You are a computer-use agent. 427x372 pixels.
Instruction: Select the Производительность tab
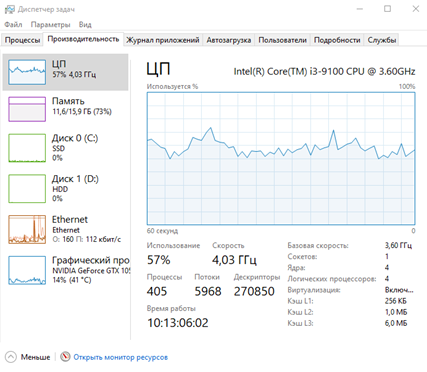point(83,39)
